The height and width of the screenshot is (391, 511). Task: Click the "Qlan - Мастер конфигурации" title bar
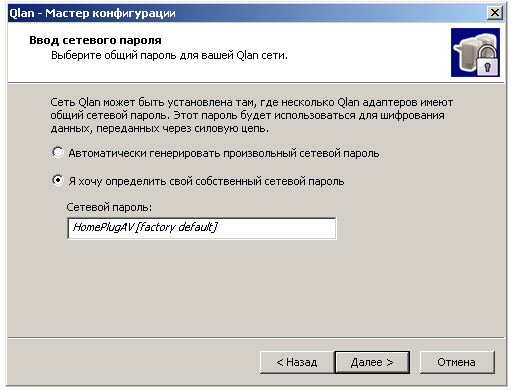[x=247, y=13]
